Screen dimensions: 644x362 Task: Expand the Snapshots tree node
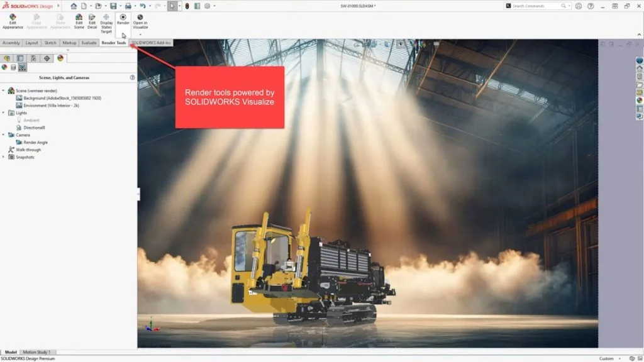click(3, 156)
